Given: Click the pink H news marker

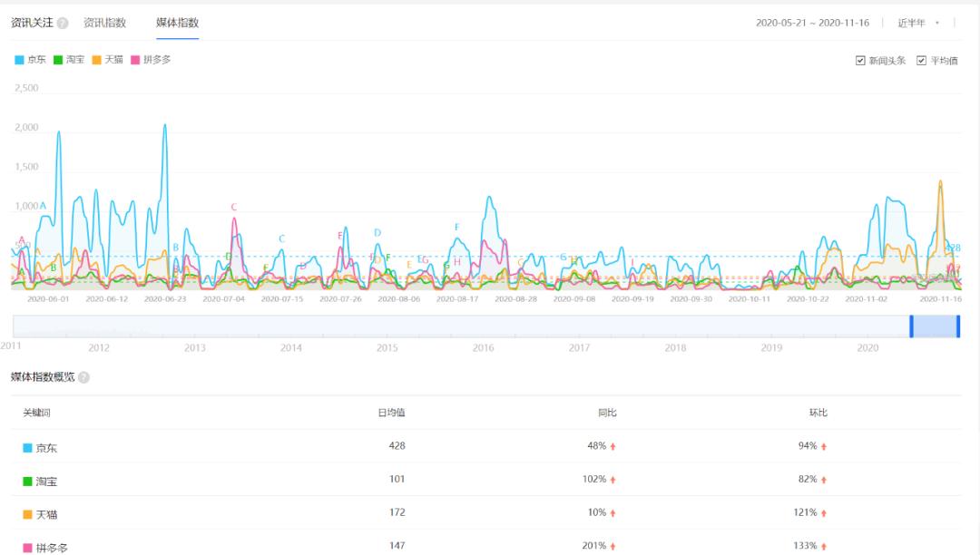Looking at the screenshot, I should [x=456, y=261].
